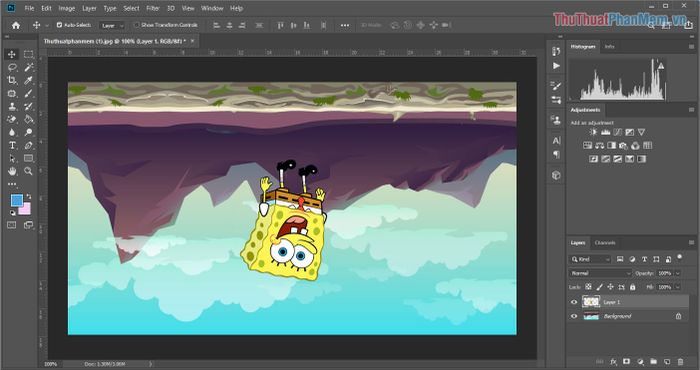
Task: Open the Kind filter dropdown
Action: click(x=590, y=259)
